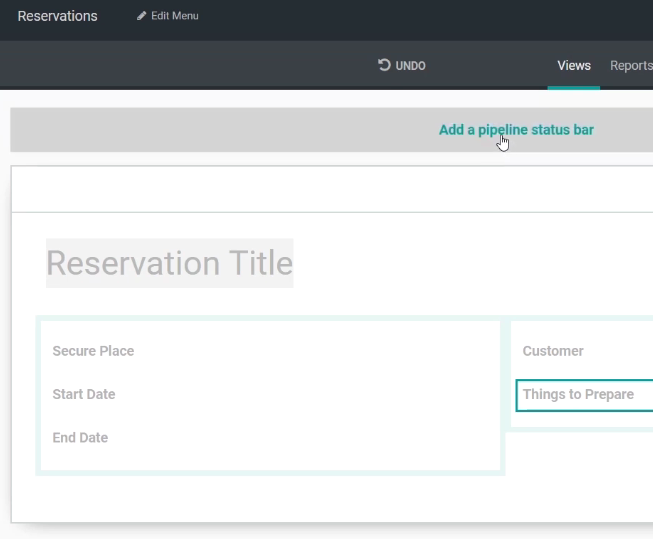Select the Reservation Title field
This screenshot has height=539, width=653.
pyautogui.click(x=169, y=263)
